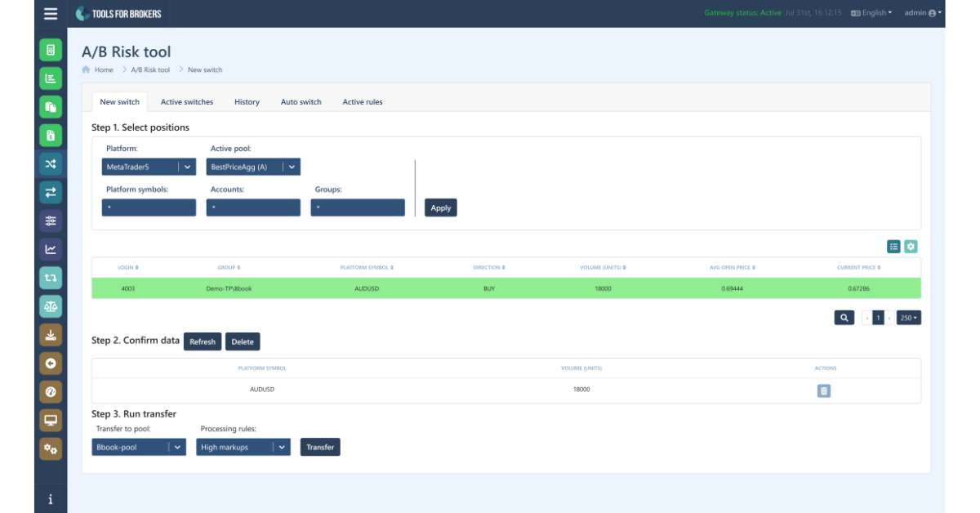Click the Delete button
Viewport: 980px width, 513px height.
click(x=243, y=341)
